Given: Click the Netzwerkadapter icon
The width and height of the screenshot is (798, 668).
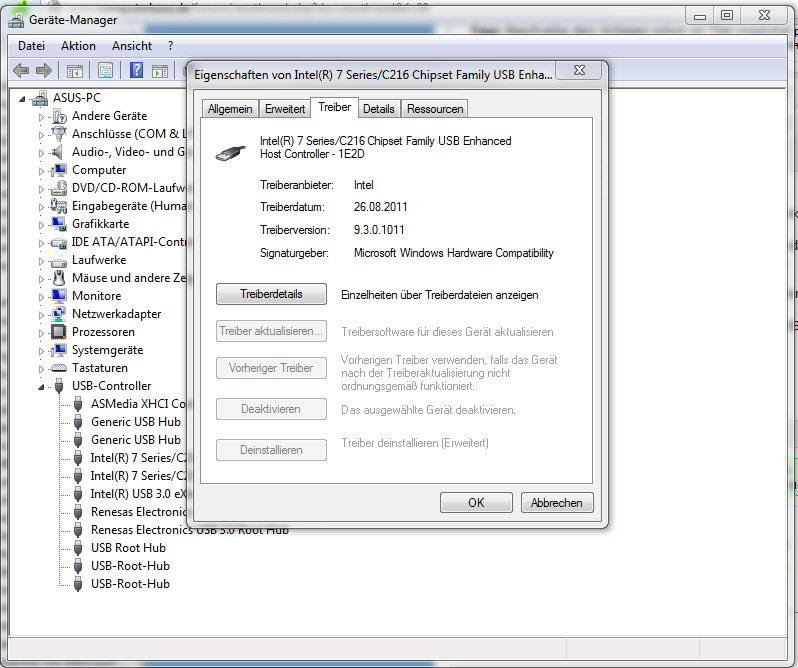Looking at the screenshot, I should pyautogui.click(x=59, y=314).
